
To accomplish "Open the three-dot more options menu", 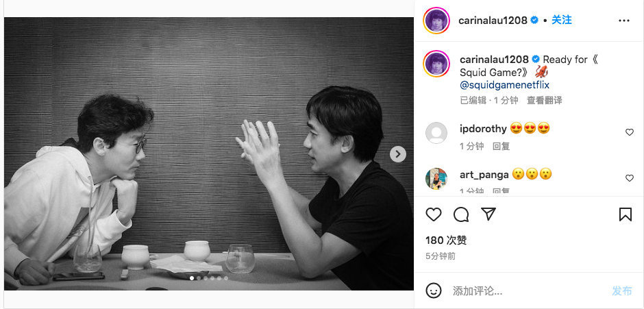I will [624, 21].
